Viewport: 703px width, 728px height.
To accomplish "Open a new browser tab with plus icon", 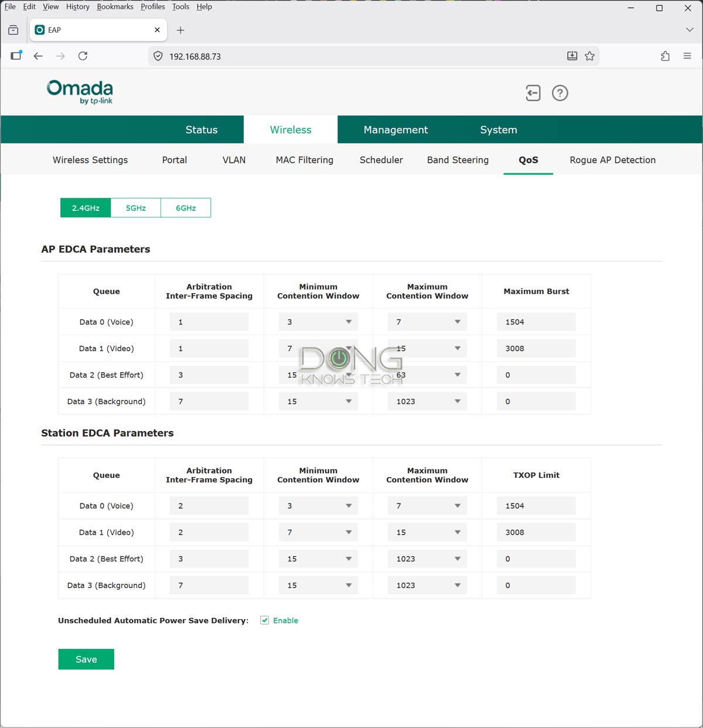I will pos(180,30).
